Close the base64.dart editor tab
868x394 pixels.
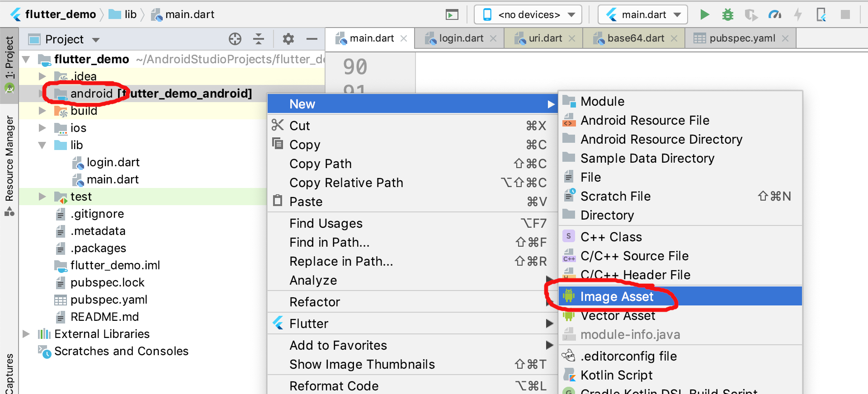[x=674, y=38]
